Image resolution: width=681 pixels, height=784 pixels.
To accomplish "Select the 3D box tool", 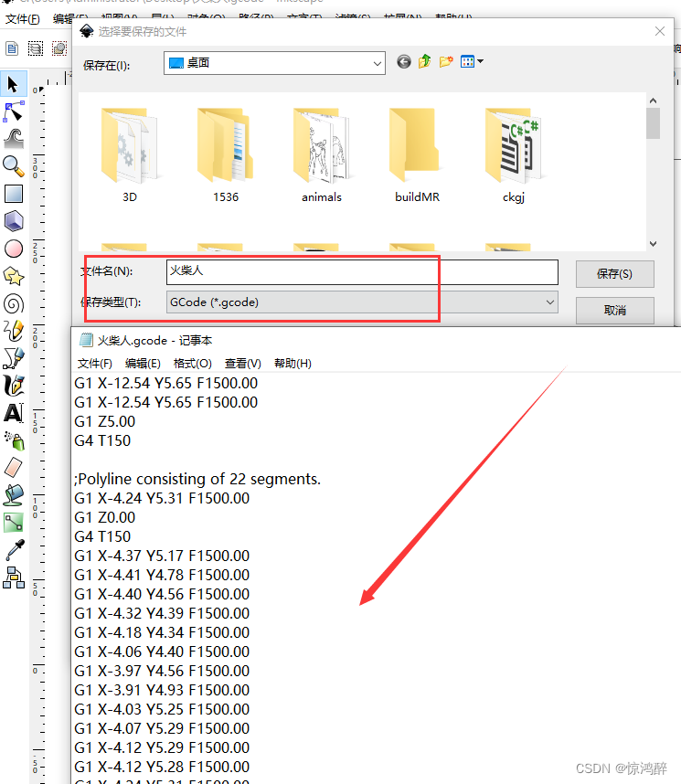I will pos(14,221).
